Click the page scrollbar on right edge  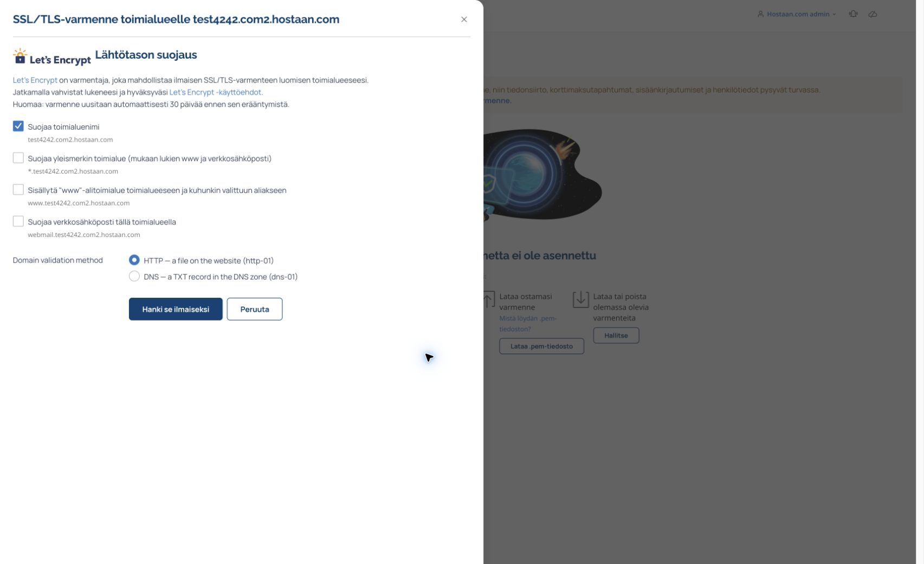click(920, 282)
